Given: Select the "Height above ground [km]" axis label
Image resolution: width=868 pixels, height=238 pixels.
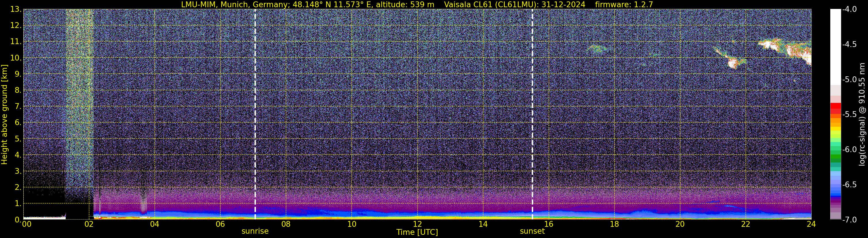Looking at the screenshot, I should [4, 115].
